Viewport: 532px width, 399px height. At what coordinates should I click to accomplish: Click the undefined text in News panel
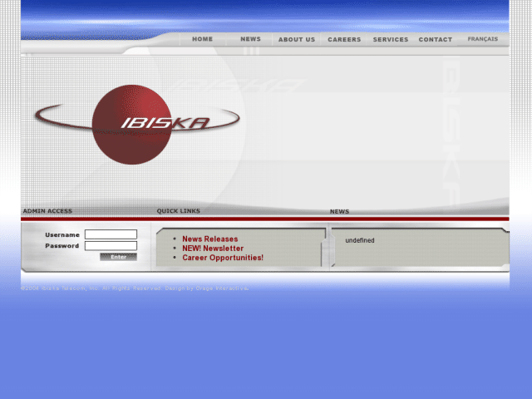[x=360, y=240]
